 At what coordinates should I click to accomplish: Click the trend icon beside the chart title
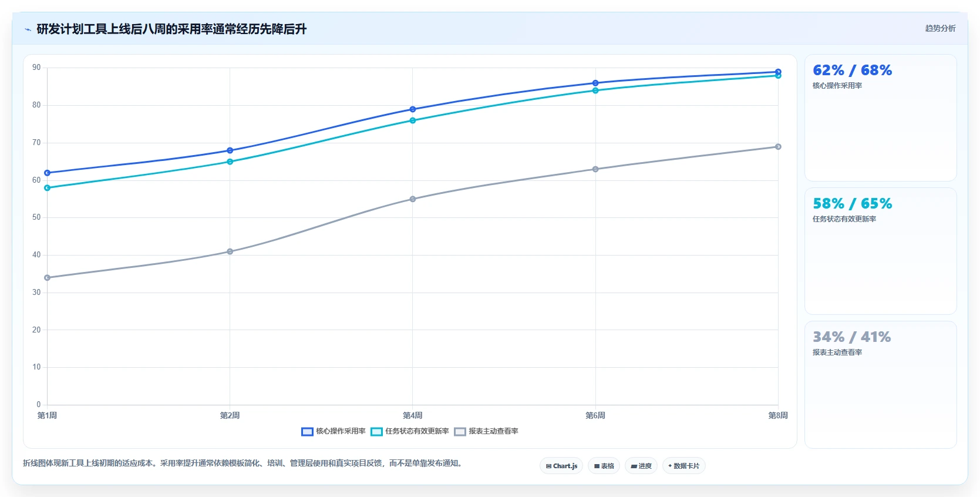point(28,29)
